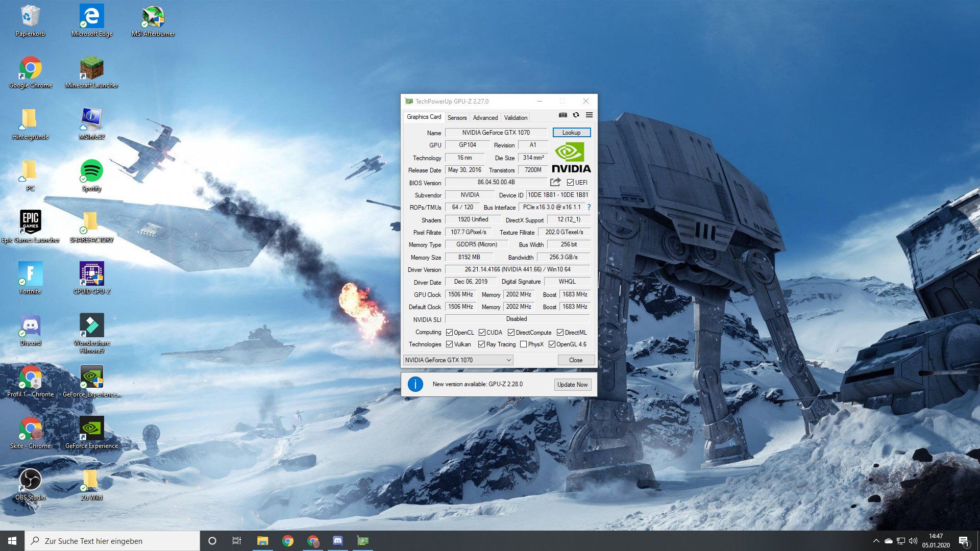Click the GPU-Z screenshot camera icon

(562, 115)
